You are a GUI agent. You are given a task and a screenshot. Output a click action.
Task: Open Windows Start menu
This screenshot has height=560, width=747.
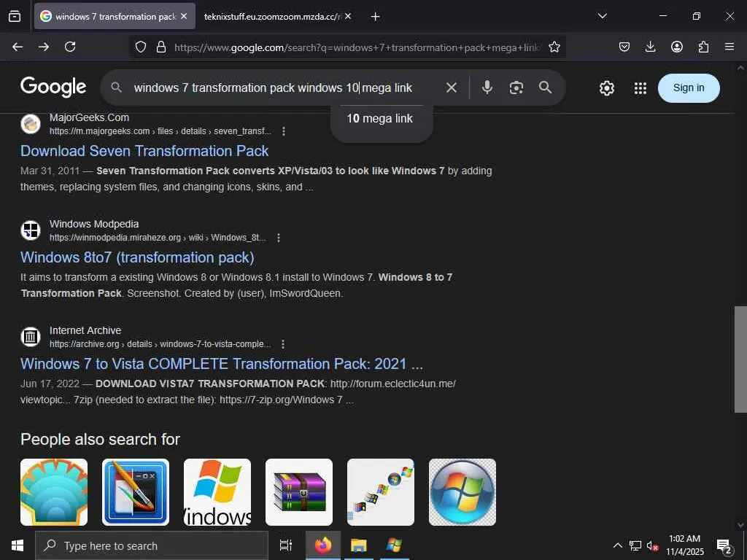click(x=18, y=545)
